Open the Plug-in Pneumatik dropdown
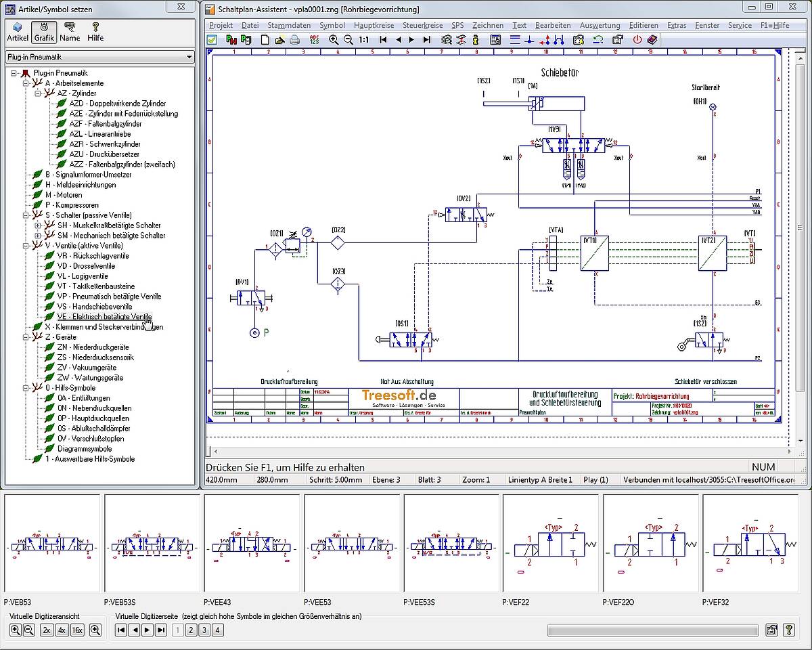Screen dimensions: 812x650 pos(187,58)
